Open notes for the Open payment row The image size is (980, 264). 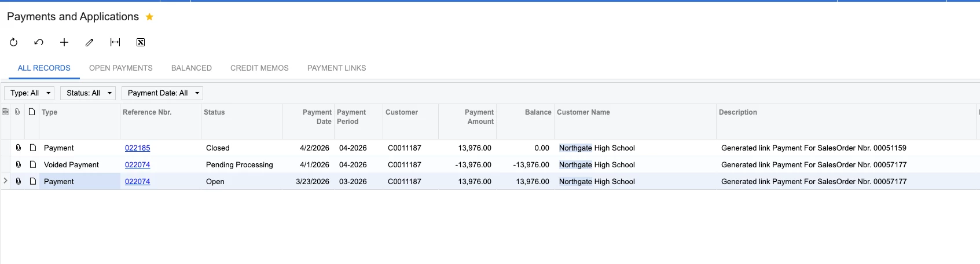[33, 181]
